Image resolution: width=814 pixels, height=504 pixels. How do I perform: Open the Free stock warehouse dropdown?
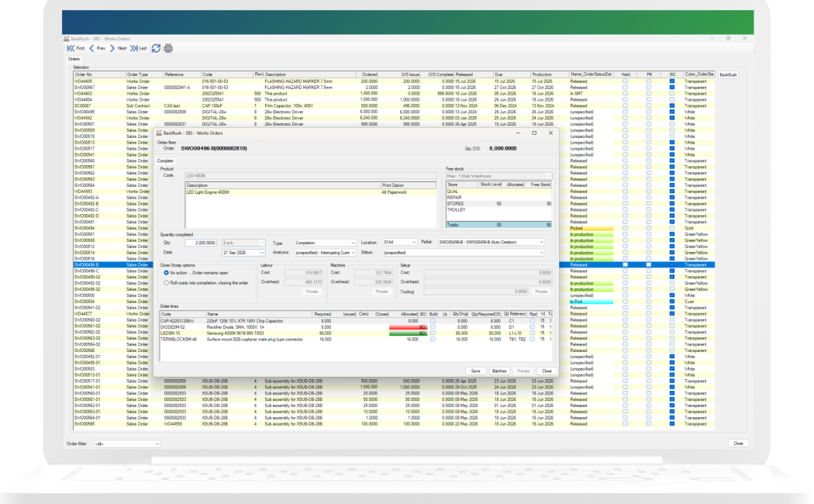pyautogui.click(x=498, y=176)
